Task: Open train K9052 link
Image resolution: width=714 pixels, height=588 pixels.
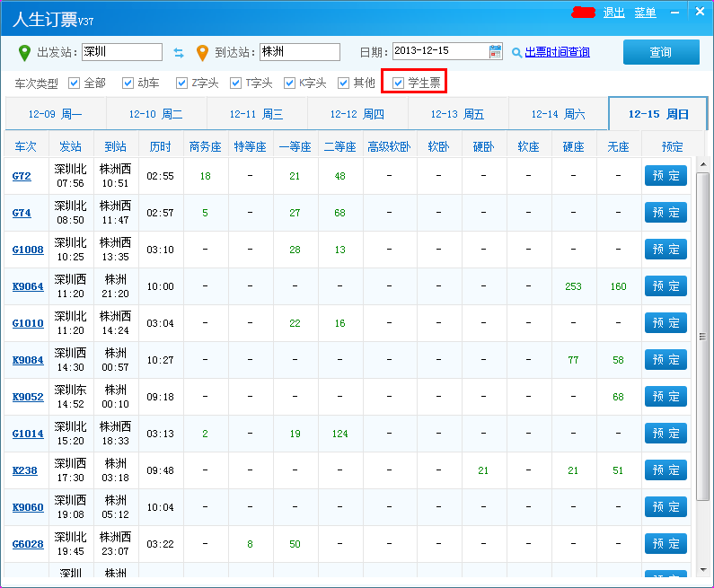Action: (28, 398)
